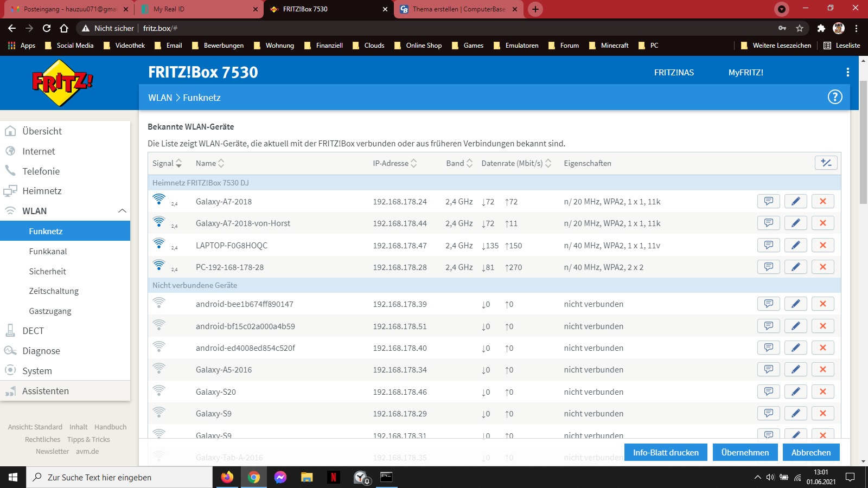
Task: Click the add/remove columns icon in table header
Action: pos(826,163)
